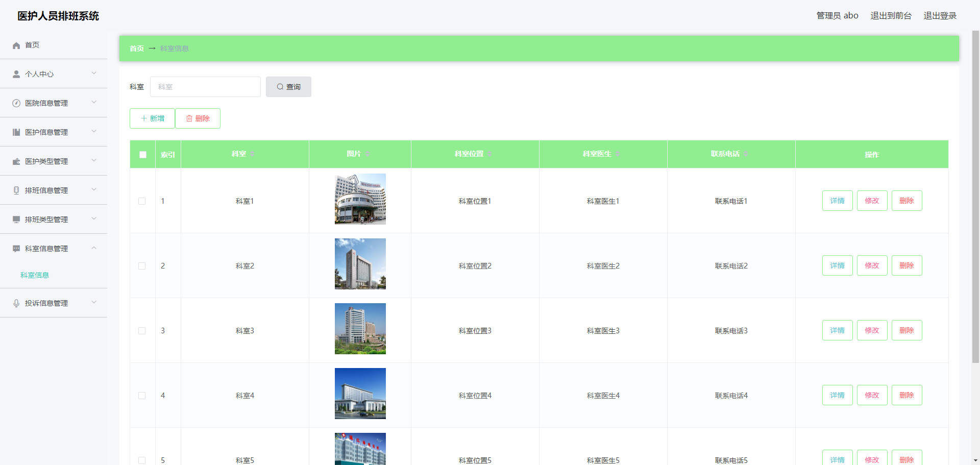
Task: Click the 删除 batch delete button
Action: pyautogui.click(x=198, y=118)
